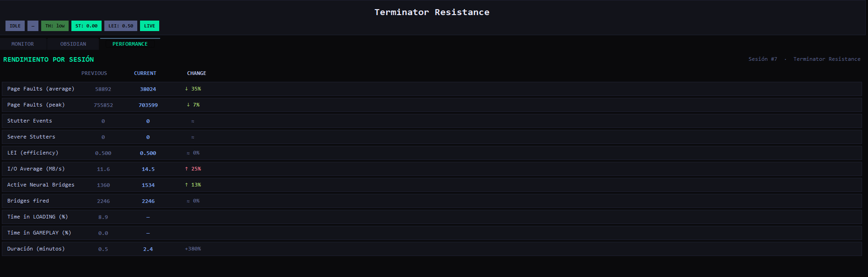Click the down arrow beside 35% change
This screenshot has height=277, width=868.
tap(187, 89)
